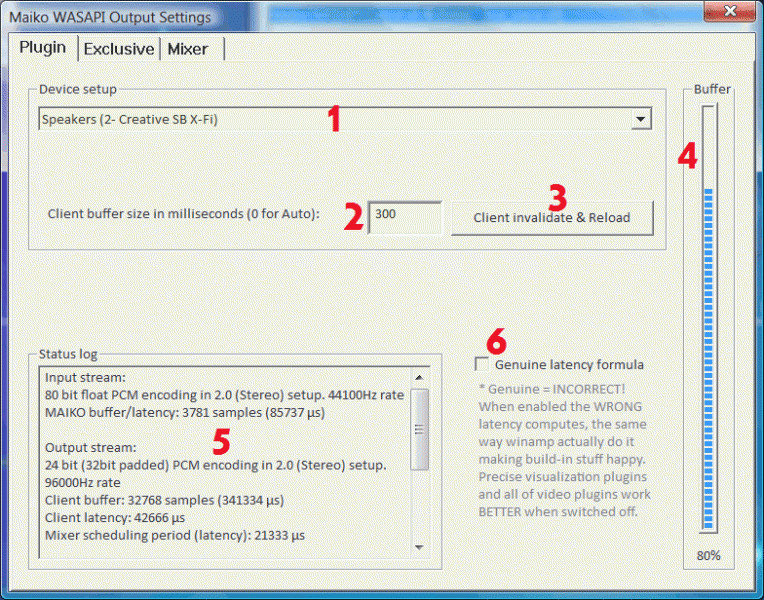Click 'Client buffer: 32768 samples' log line
Viewport: 764px width, 600px height.
click(164, 500)
